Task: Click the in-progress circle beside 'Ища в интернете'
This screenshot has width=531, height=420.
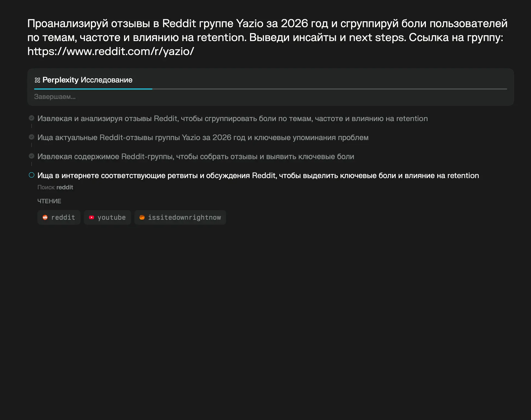Action: [32, 175]
